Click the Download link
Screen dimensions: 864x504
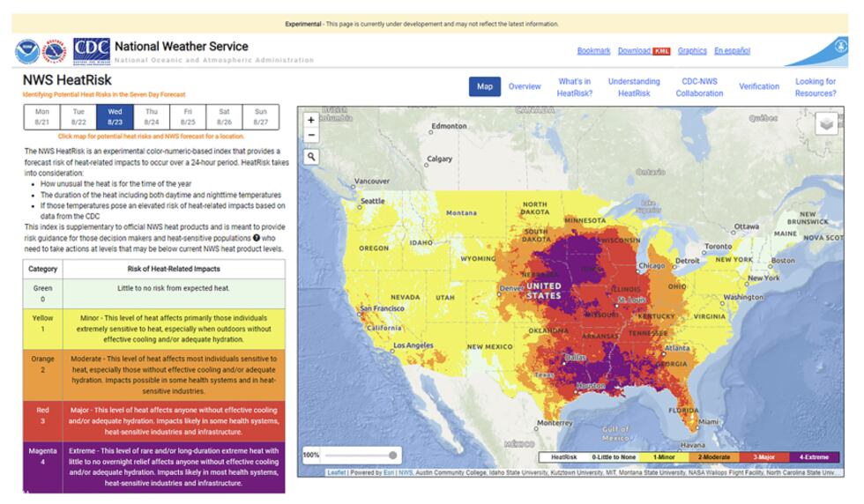634,51
